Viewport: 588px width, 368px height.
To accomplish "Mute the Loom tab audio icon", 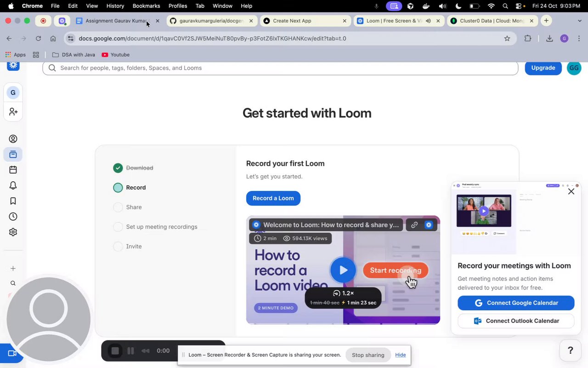I will (x=428, y=21).
